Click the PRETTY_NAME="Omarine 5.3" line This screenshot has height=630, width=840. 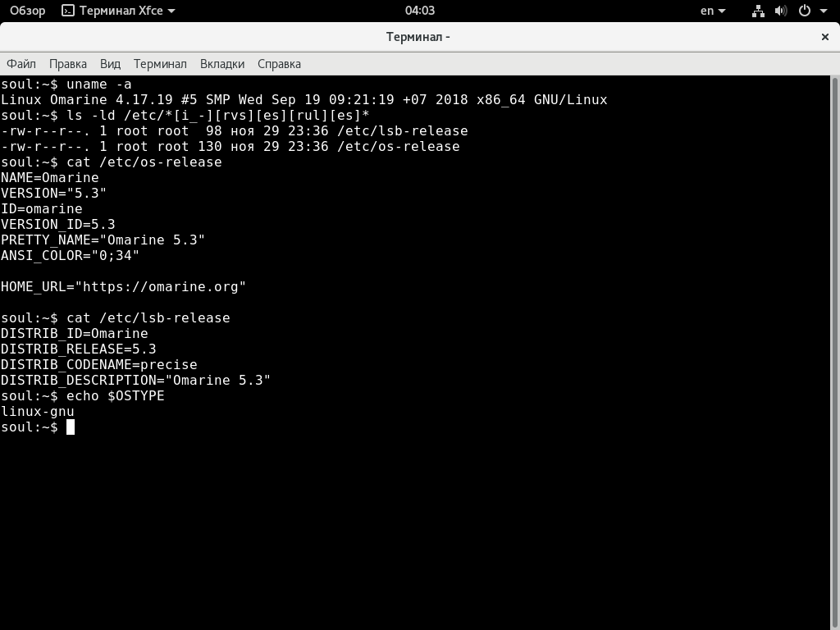pyautogui.click(x=103, y=240)
